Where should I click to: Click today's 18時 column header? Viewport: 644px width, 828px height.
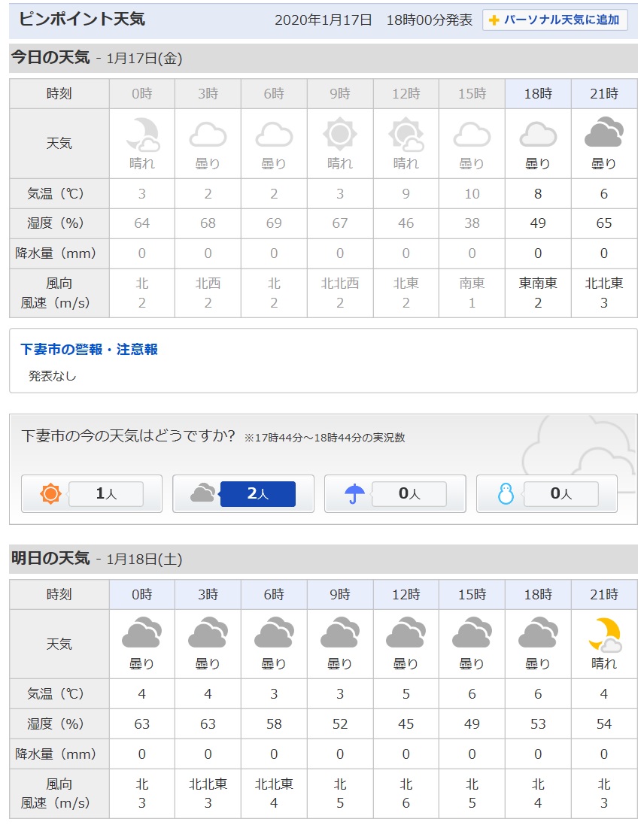pos(538,94)
